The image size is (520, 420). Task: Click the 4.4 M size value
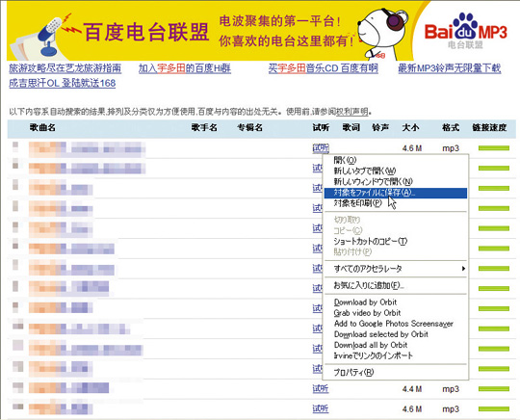point(412,389)
